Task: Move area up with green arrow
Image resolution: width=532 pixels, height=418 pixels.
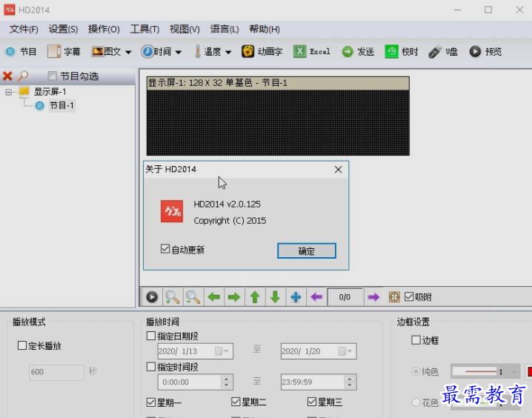Action: click(255, 297)
